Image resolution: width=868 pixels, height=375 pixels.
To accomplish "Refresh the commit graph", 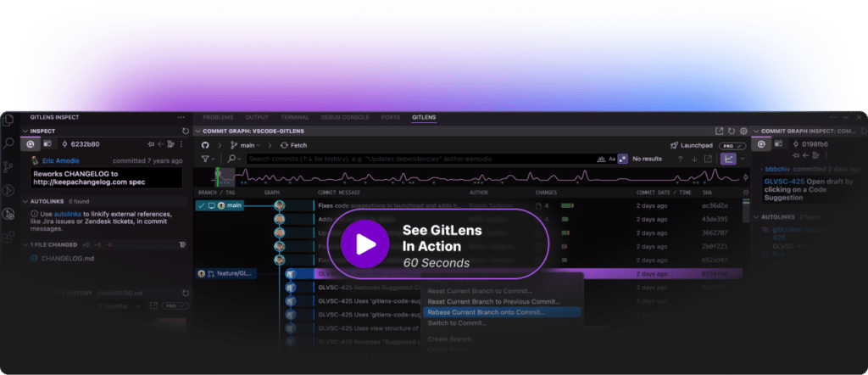I will coord(732,132).
